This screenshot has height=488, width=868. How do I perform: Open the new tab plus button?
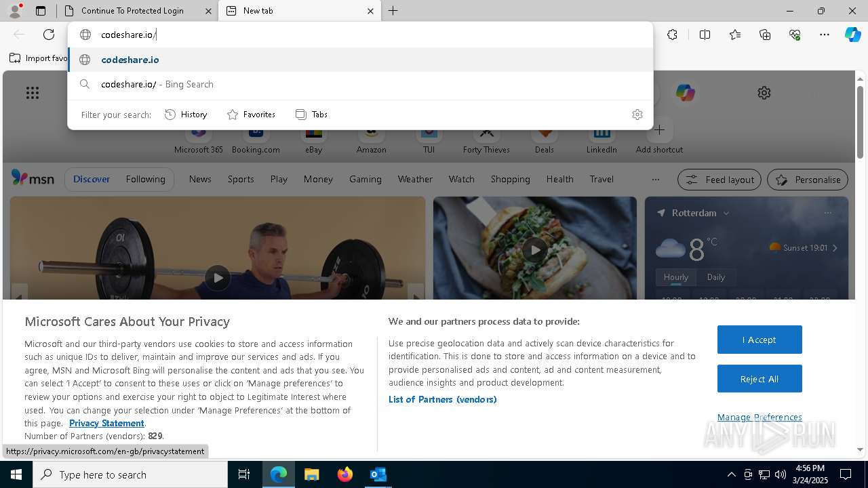click(393, 11)
